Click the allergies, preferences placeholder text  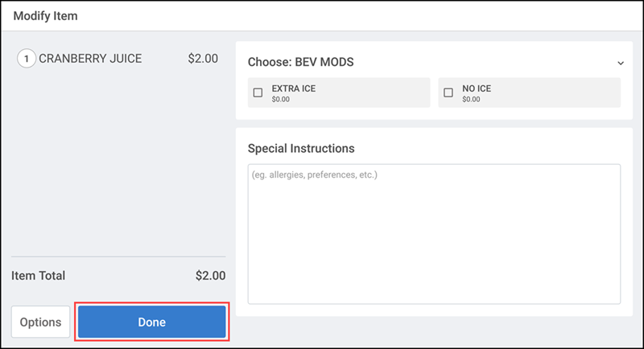pyautogui.click(x=315, y=174)
